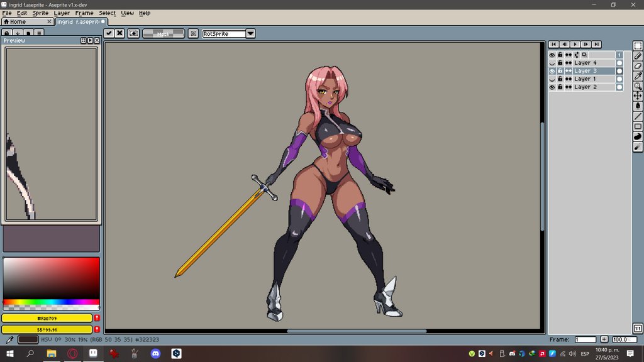Toggle continuous cels on Layer 2

point(569,87)
